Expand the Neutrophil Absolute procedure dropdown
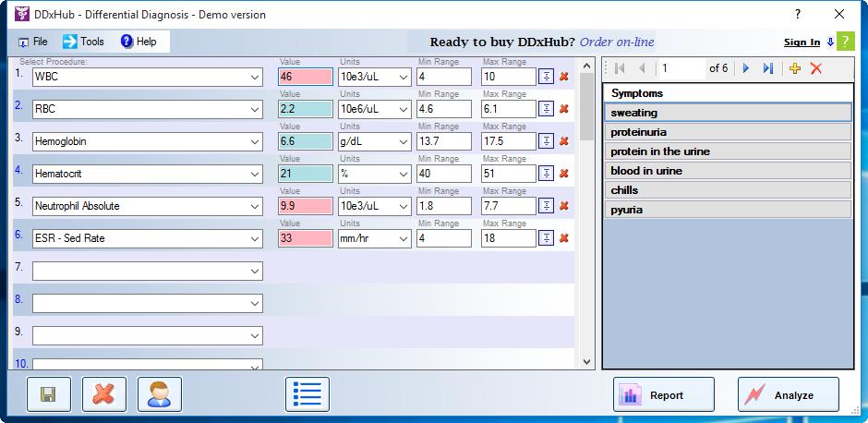The image size is (868, 423). click(255, 206)
